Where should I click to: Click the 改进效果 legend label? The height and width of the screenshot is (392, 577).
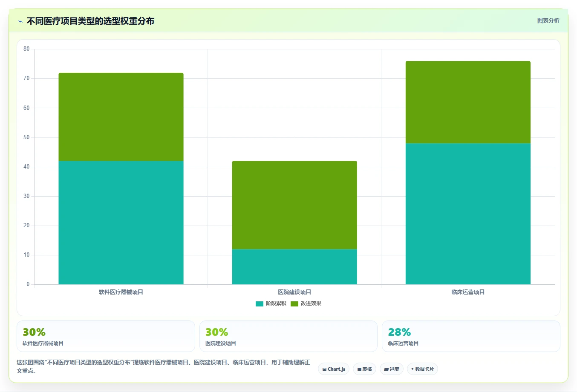[x=311, y=303]
